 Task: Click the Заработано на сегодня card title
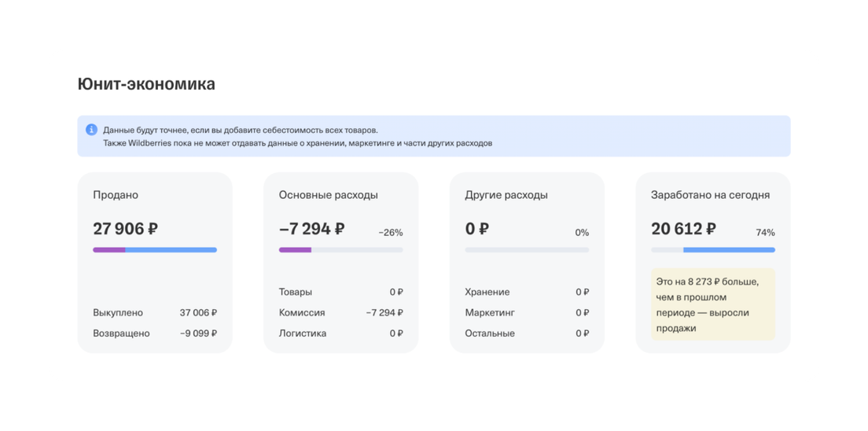[x=710, y=195]
